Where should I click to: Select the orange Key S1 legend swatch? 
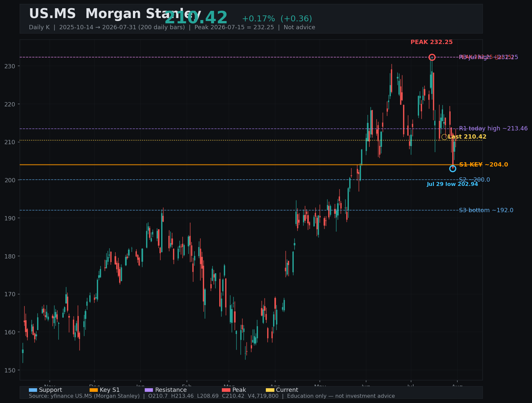[94, 390]
